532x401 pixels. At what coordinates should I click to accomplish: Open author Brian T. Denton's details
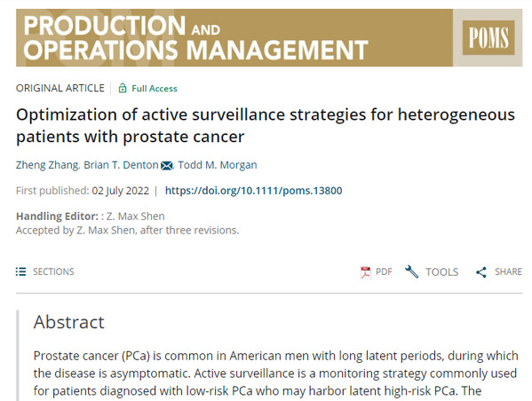tap(121, 165)
